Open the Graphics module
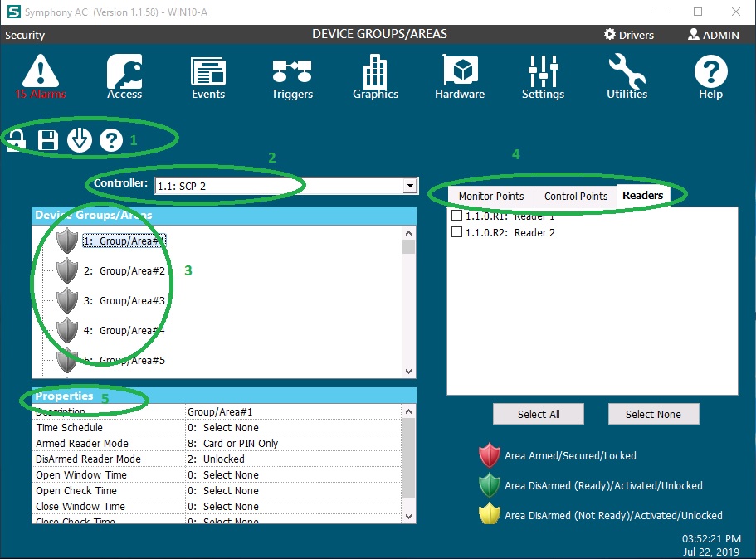Viewport: 756px width, 559px height. tap(376, 76)
